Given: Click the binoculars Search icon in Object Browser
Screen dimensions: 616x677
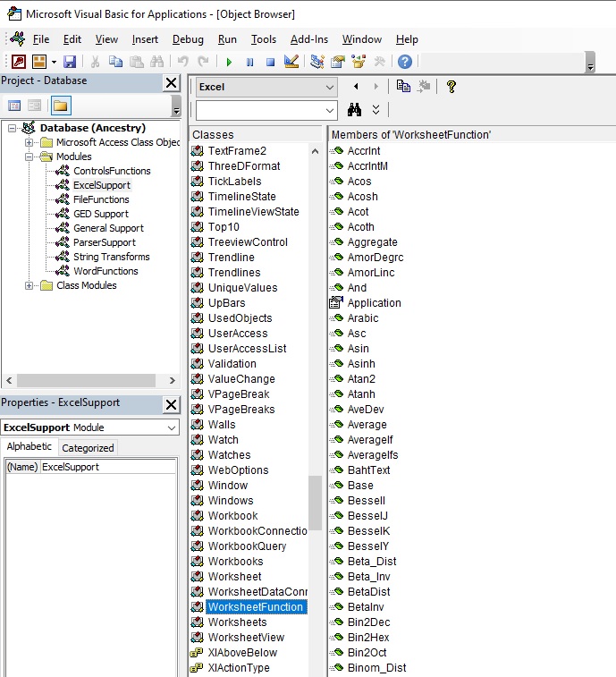Looking at the screenshot, I should (x=354, y=109).
